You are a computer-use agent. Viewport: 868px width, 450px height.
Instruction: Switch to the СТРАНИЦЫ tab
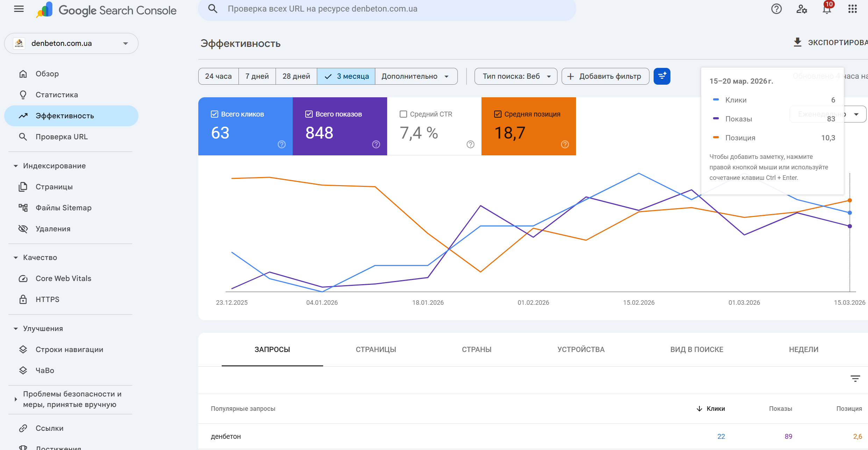(376, 350)
